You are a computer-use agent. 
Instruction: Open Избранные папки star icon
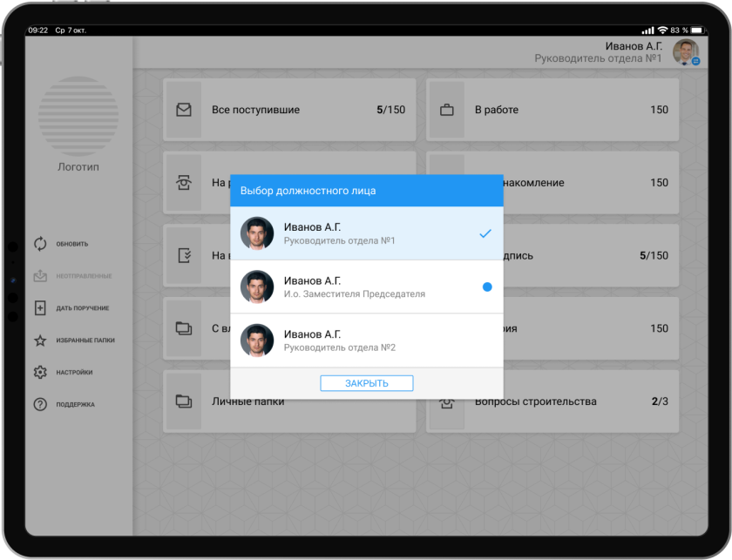click(x=40, y=341)
